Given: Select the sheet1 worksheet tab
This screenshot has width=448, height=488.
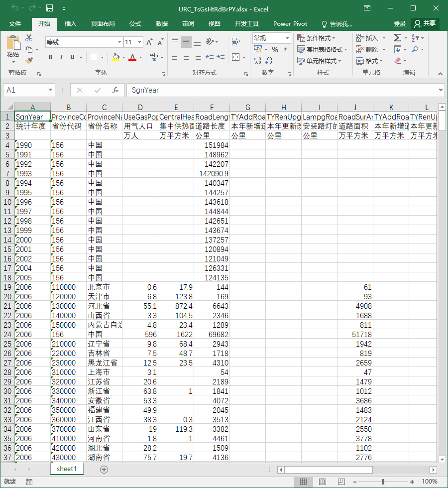Looking at the screenshot, I should click(67, 469).
